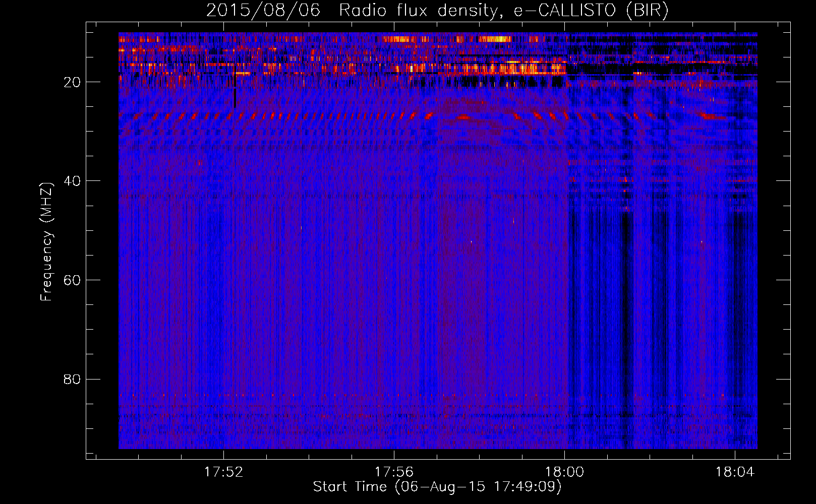
Task: Click the plot title '2015/08/06 Radio flux density'
Action: pos(437,11)
